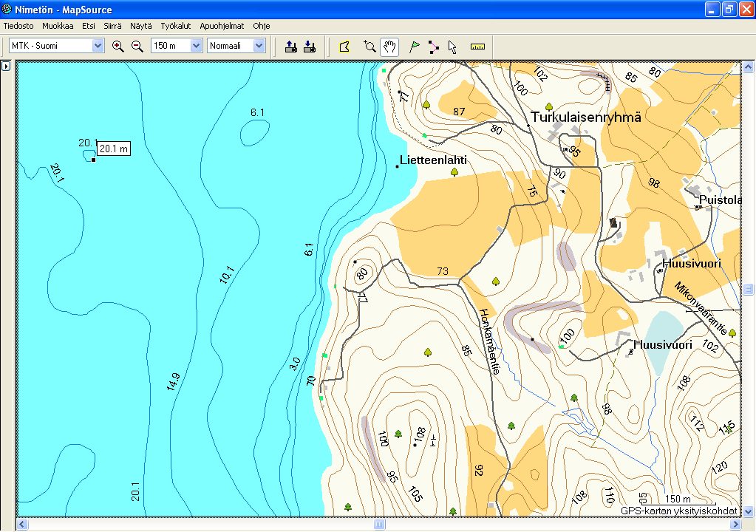The height and width of the screenshot is (532, 756).
Task: Click the zoom out magnifier icon
Action: pyautogui.click(x=137, y=46)
